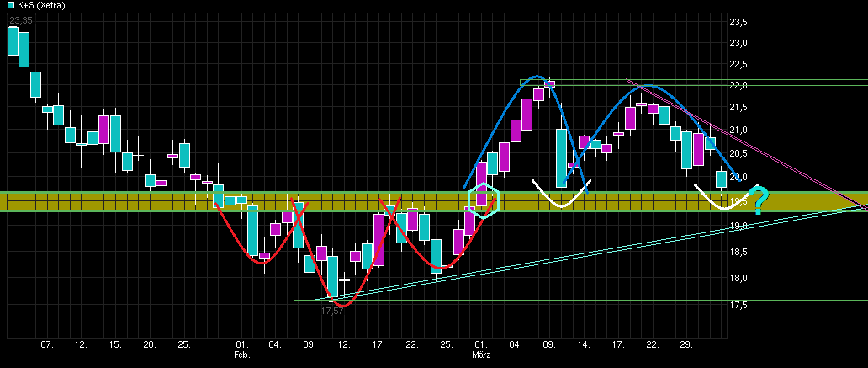Image resolution: width=868 pixels, height=368 pixels.
Task: Select the 19,0 price axis label
Action: click(x=738, y=227)
